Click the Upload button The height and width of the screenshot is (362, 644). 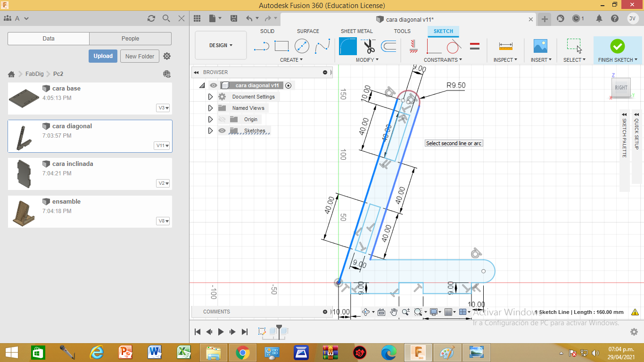103,56
